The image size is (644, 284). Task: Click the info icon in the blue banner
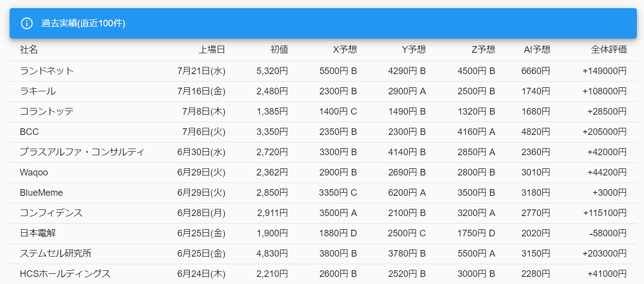[27, 23]
